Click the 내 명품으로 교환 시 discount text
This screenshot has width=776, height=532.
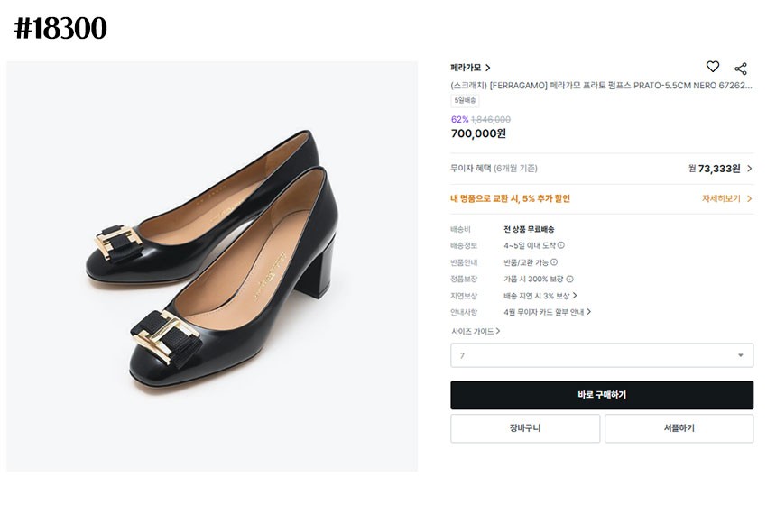point(510,198)
